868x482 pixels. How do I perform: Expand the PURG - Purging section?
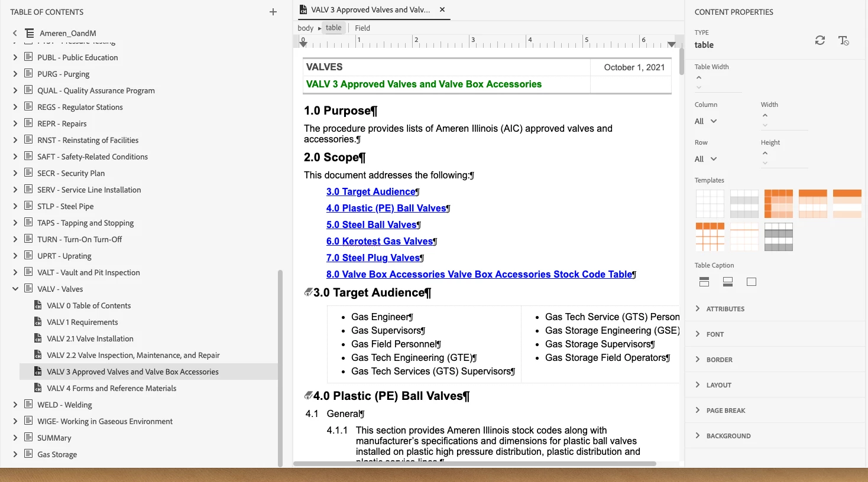point(15,74)
